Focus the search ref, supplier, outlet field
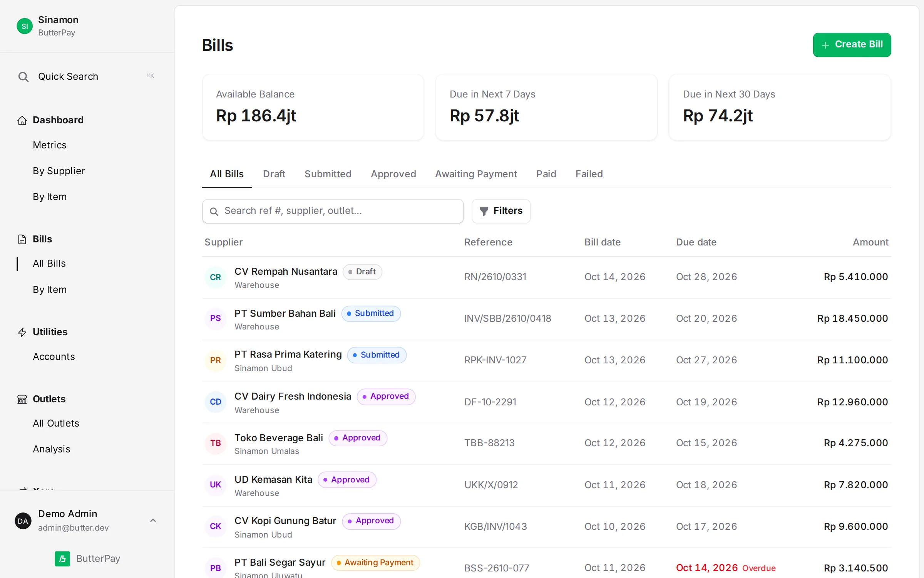 click(333, 211)
